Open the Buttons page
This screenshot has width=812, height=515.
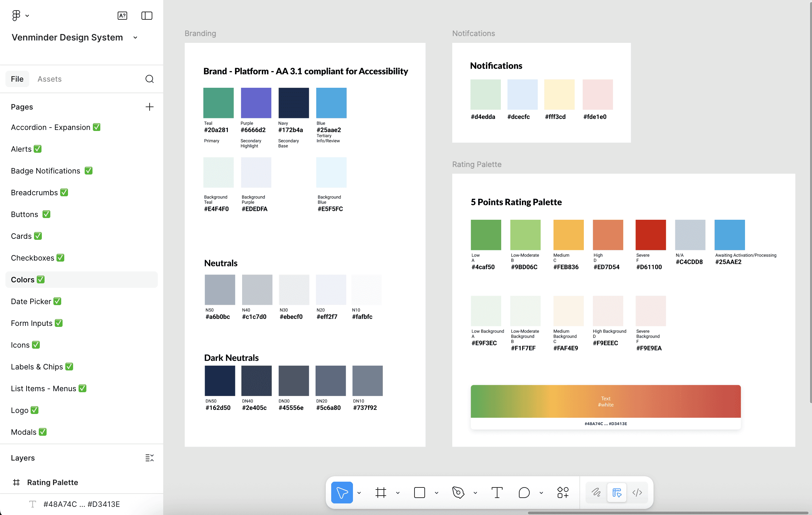tap(24, 214)
